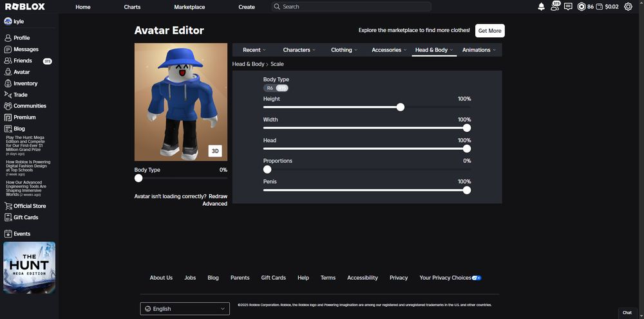Open the Advanced link

[x=215, y=204]
